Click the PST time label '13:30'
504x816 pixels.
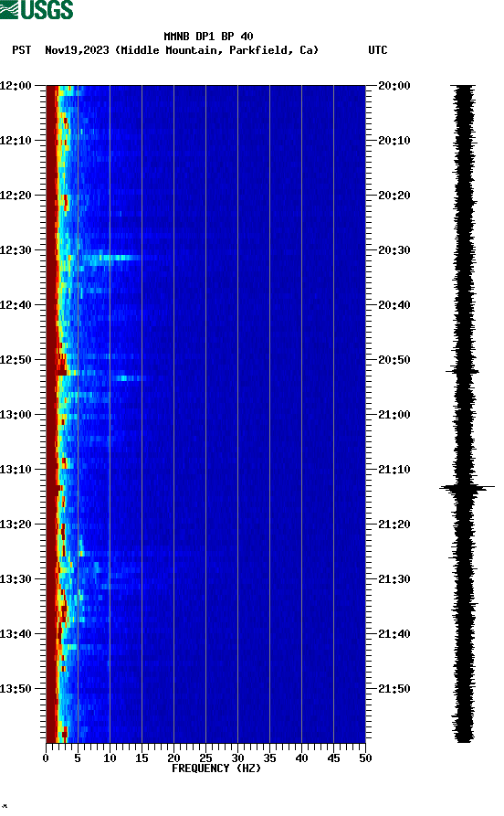tap(16, 579)
